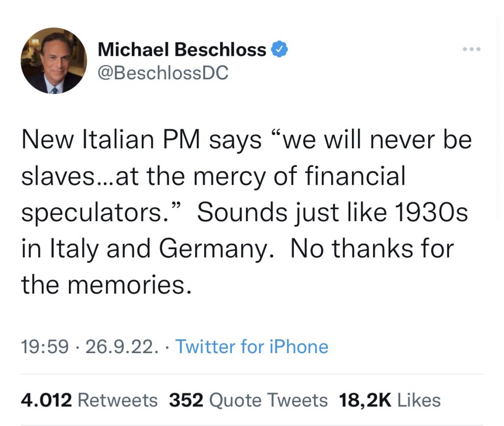The image size is (504, 426).
Task: Open the Retweets label
Action: pos(118,400)
